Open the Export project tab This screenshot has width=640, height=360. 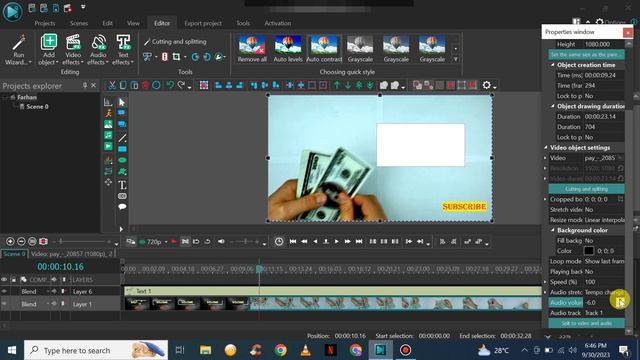point(203,23)
